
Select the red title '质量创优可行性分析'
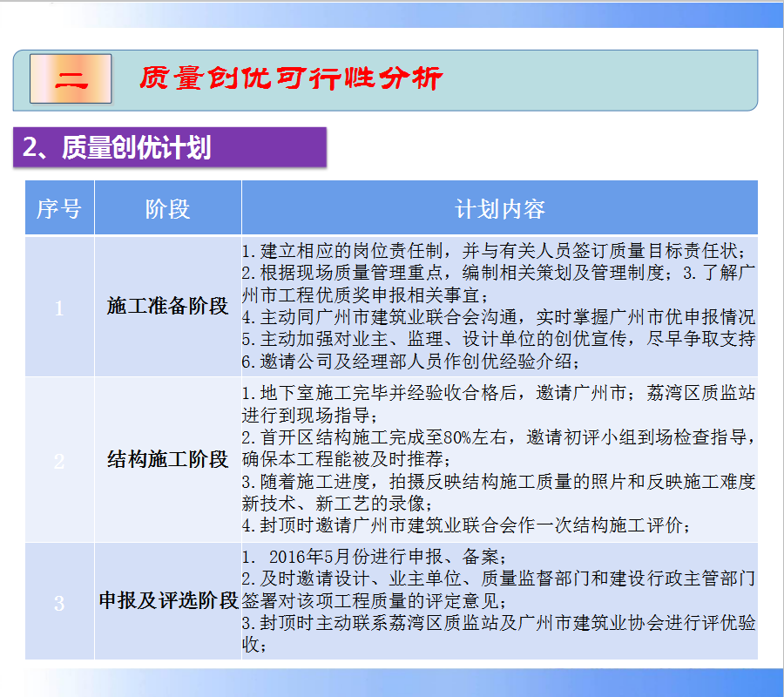[x=291, y=78]
